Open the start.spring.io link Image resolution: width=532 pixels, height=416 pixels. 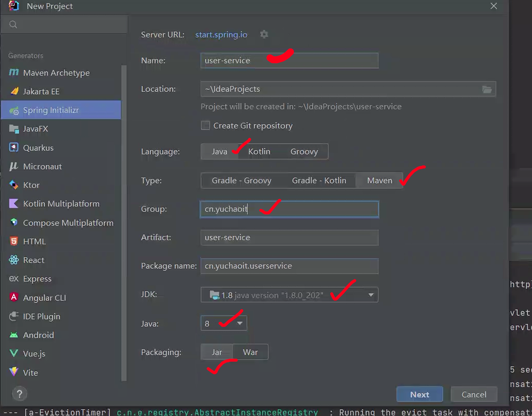pos(221,35)
